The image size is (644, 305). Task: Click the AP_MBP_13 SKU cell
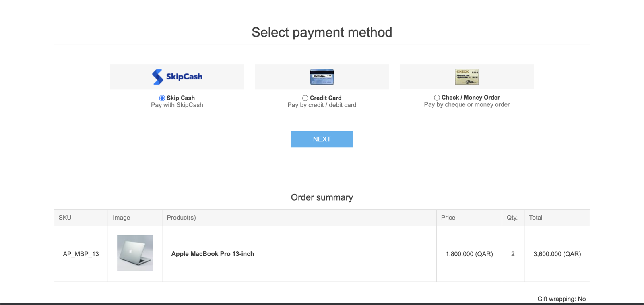(x=81, y=254)
